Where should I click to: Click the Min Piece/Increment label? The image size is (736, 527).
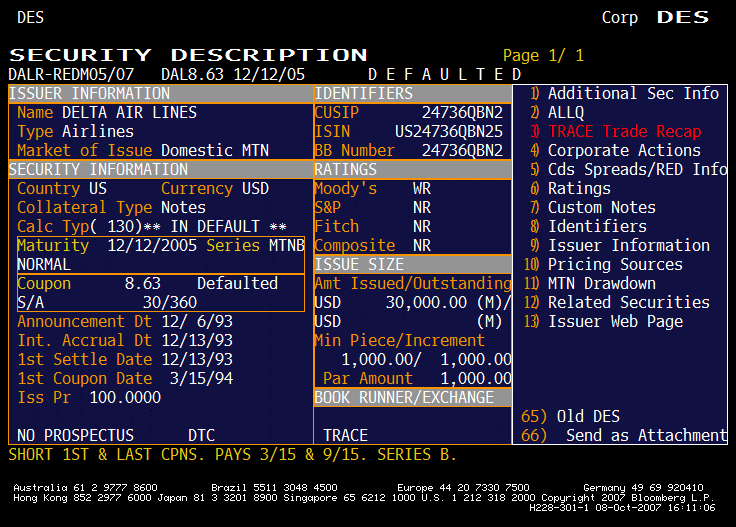click(x=399, y=341)
